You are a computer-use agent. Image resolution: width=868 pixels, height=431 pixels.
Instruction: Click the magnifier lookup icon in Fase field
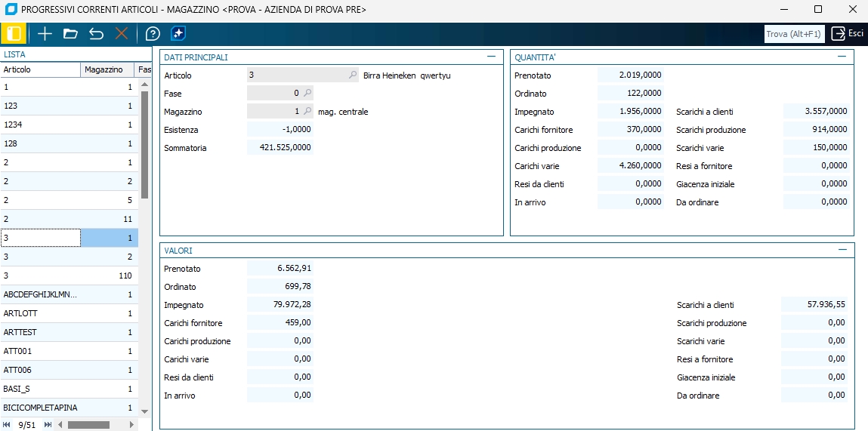click(307, 93)
